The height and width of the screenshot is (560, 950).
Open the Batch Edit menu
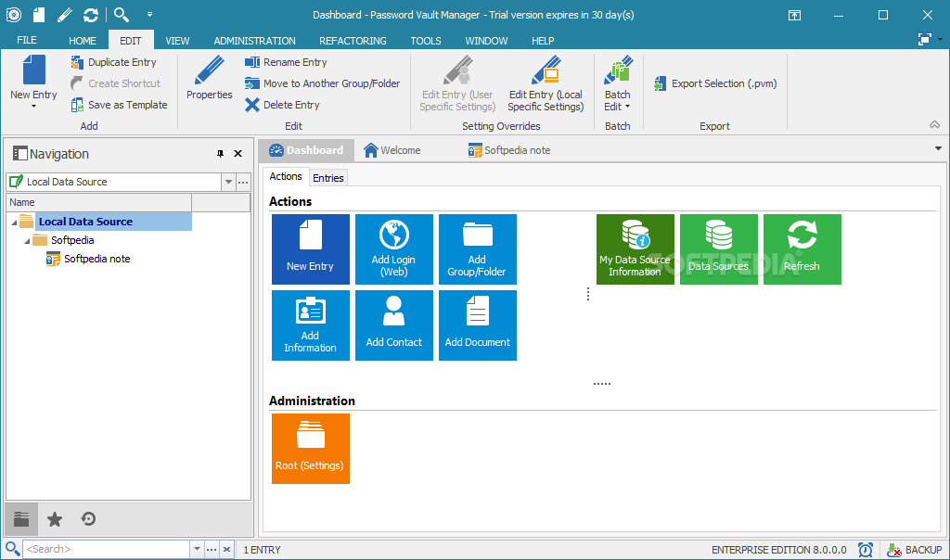[x=617, y=83]
